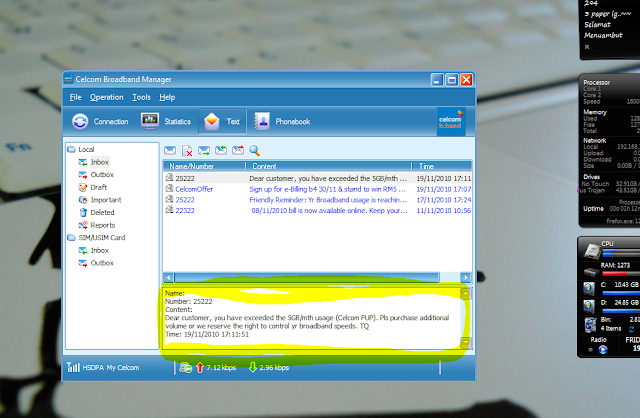The image size is (640, 418).
Task: Open the File menu
Action: pos(76,97)
